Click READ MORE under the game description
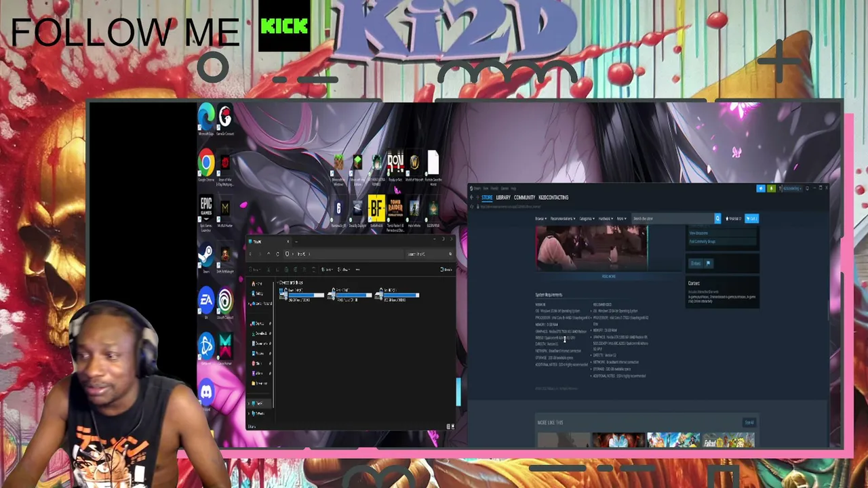Viewport: 868px width, 488px height. 609,277
